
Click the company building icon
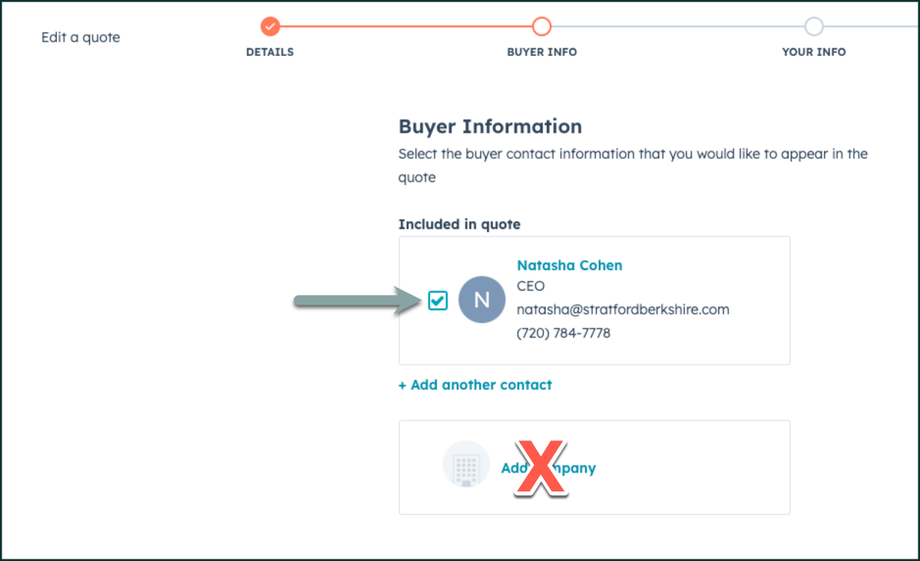point(466,465)
